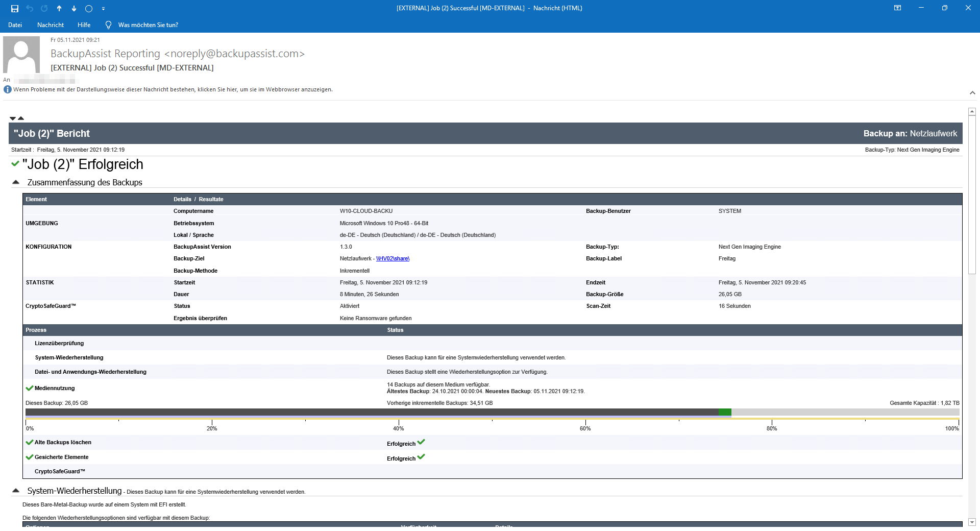Image resolution: width=980 pixels, height=531 pixels.
Task: Open the Nachricht tab
Action: pyautogui.click(x=51, y=25)
